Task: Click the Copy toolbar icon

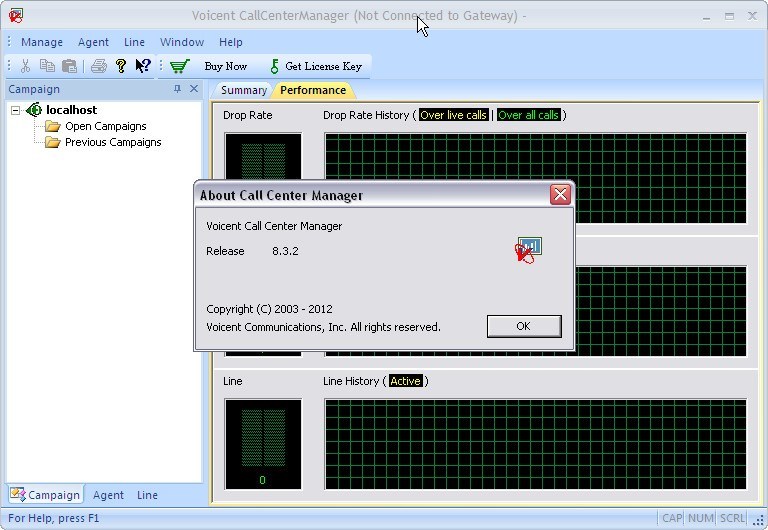Action: [47, 66]
